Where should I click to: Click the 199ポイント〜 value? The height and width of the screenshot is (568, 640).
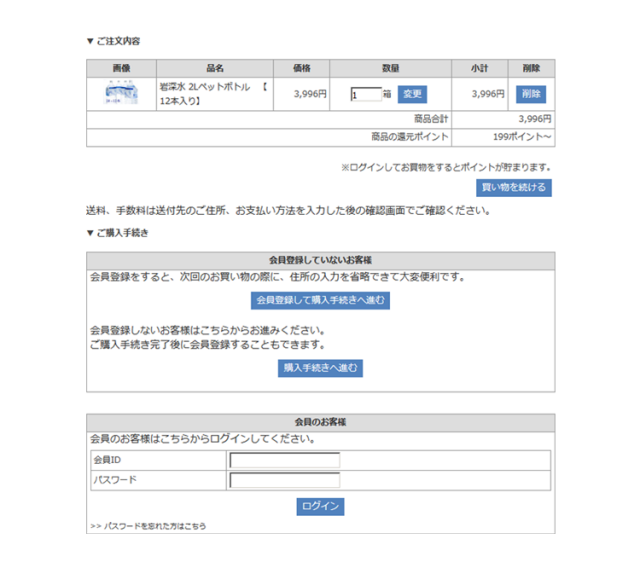pyautogui.click(x=522, y=137)
